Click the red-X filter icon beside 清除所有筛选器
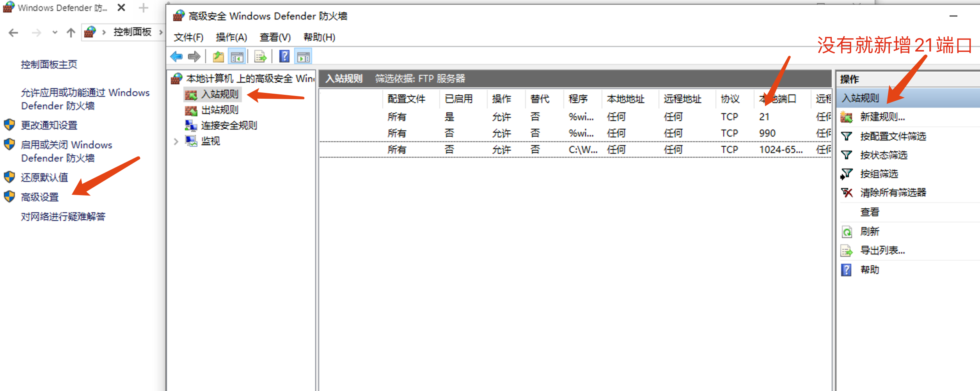Screen dimensions: 980x391 point(846,192)
